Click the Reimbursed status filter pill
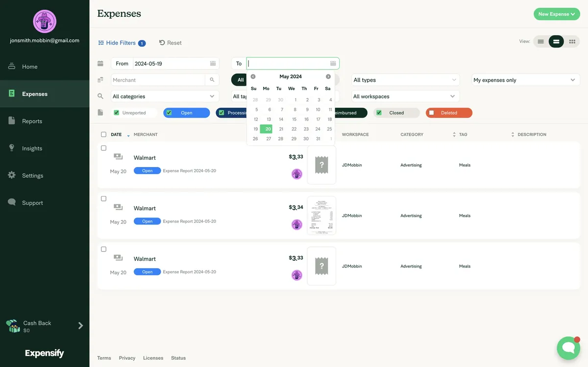The width and height of the screenshot is (588, 367). click(350, 113)
